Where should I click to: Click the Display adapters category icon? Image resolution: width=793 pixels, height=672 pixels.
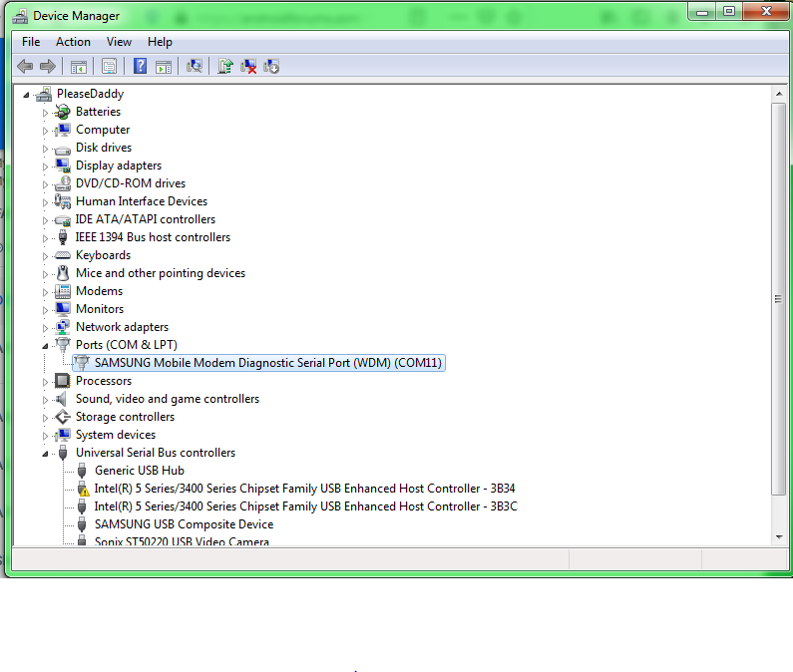point(63,166)
